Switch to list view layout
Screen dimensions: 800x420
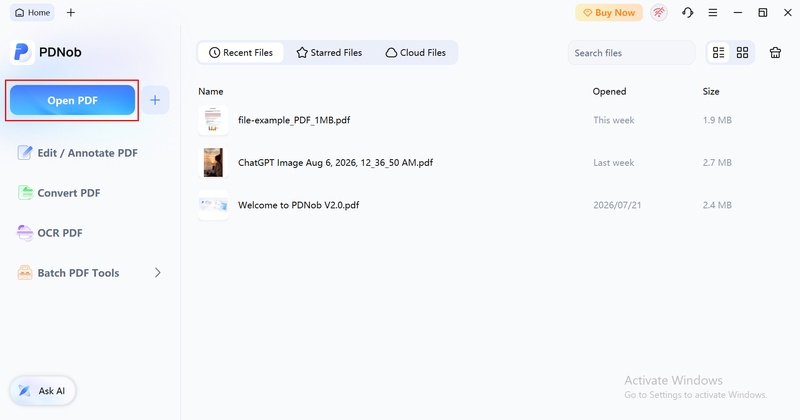point(718,53)
